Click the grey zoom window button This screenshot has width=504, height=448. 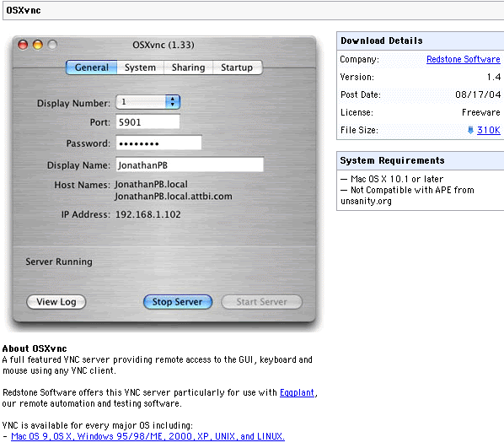[52, 45]
